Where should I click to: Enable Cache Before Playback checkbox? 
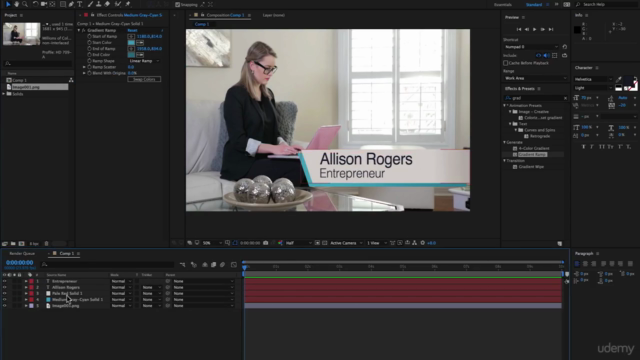click(506, 63)
